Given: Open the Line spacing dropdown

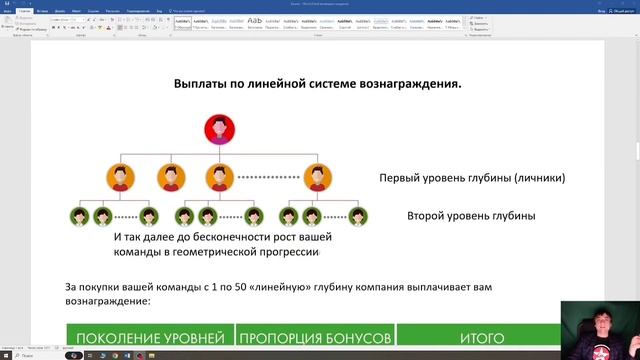Looking at the screenshot, I should tap(144, 27).
